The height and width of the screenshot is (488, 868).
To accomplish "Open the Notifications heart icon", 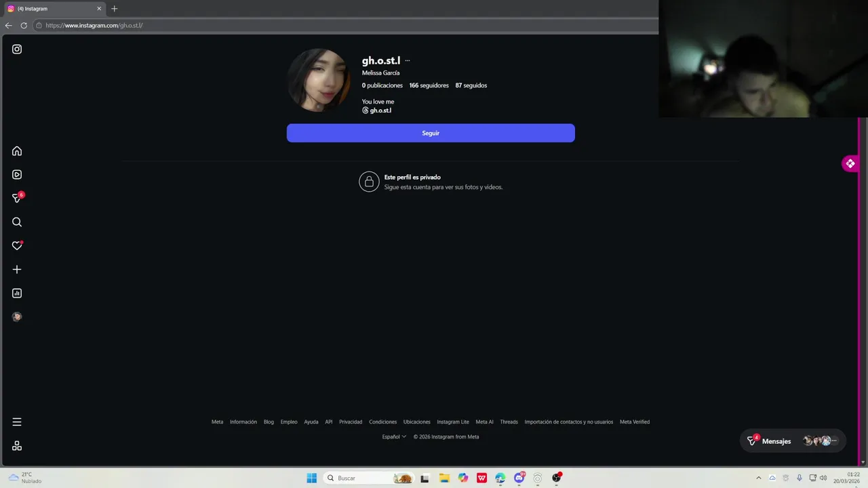I will point(17,245).
